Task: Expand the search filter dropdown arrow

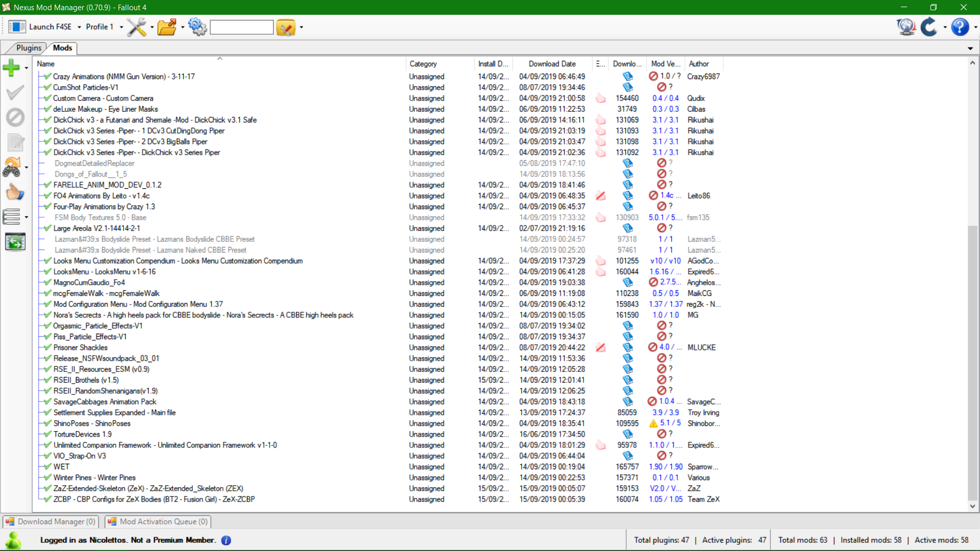Action: (x=301, y=27)
